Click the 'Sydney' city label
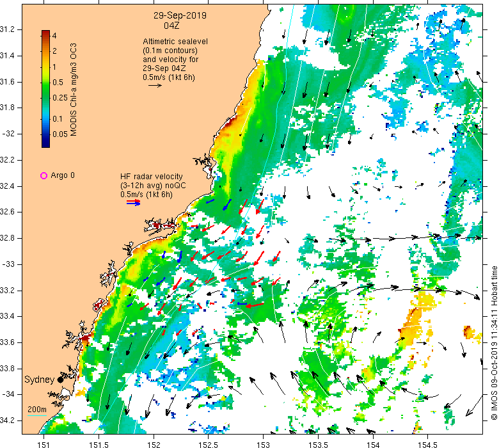The width and height of the screenshot is (499, 448). pos(40,380)
